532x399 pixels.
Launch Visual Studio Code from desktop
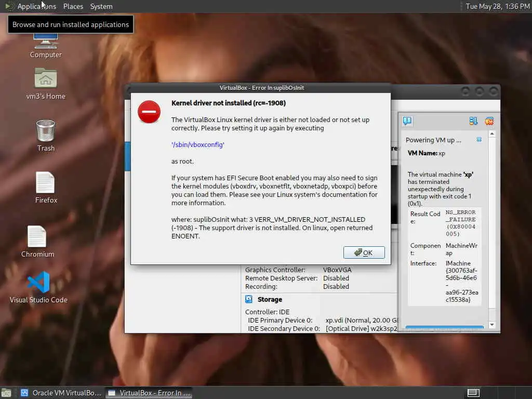38,287
